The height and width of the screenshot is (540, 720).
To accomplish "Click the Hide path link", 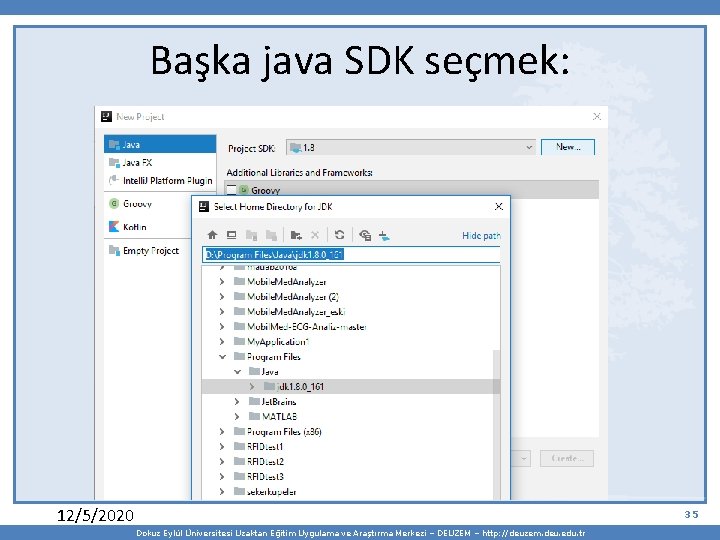I will click(x=481, y=236).
